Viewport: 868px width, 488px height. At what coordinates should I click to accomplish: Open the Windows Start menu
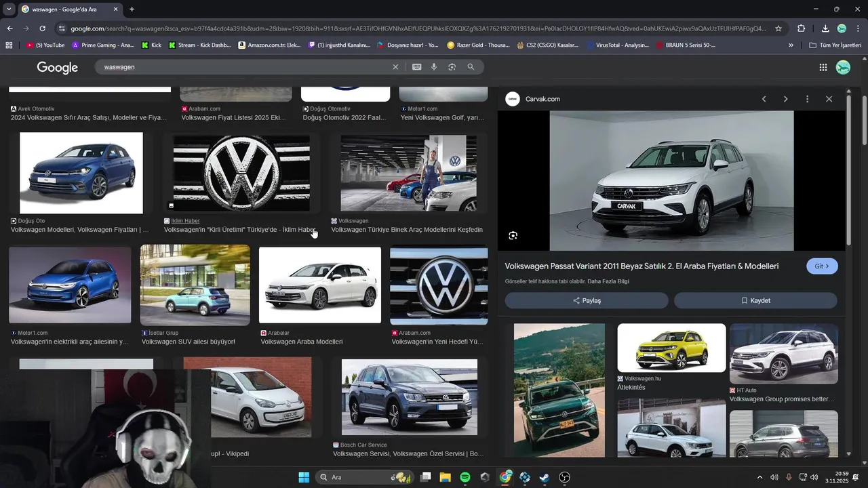point(304,477)
